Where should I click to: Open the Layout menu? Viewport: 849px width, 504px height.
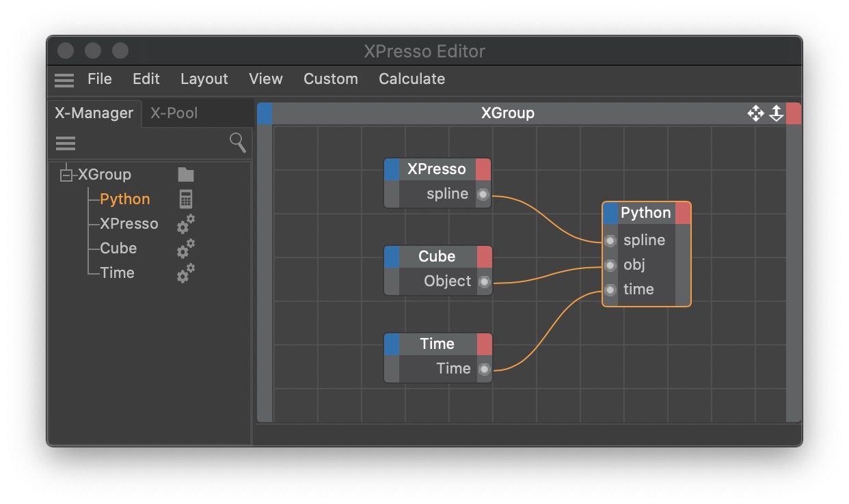click(x=204, y=79)
